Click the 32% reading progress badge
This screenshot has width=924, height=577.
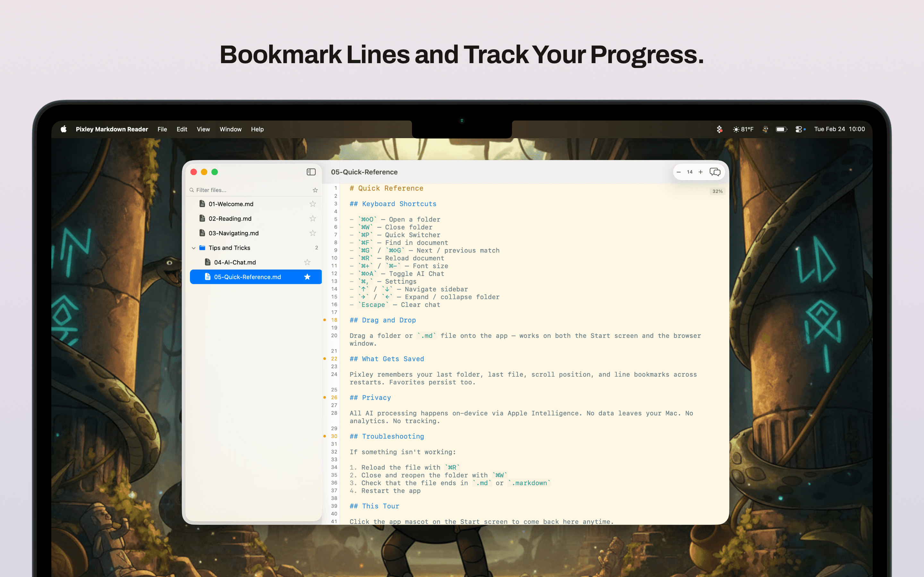(x=717, y=191)
